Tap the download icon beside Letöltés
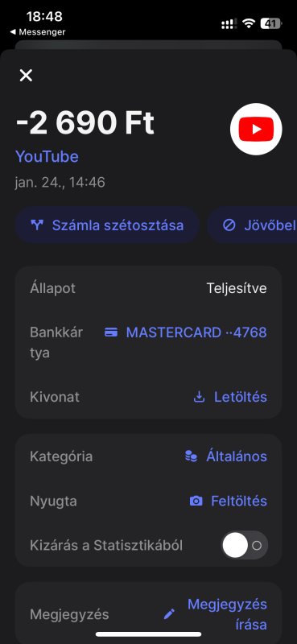Screen dimensions: 297x644 [x=200, y=397]
